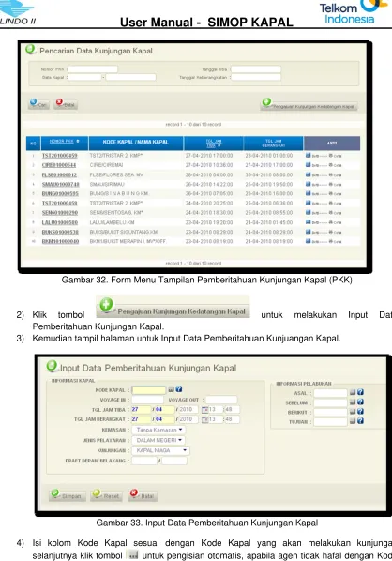This screenshot has width=392, height=561.
Task: Click the Reset button in input form
Action: click(106, 495)
